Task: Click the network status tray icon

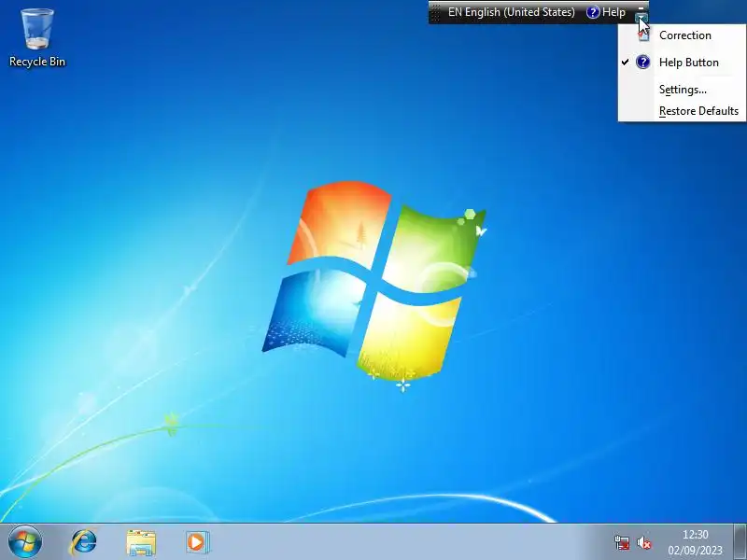Action: pos(622,542)
